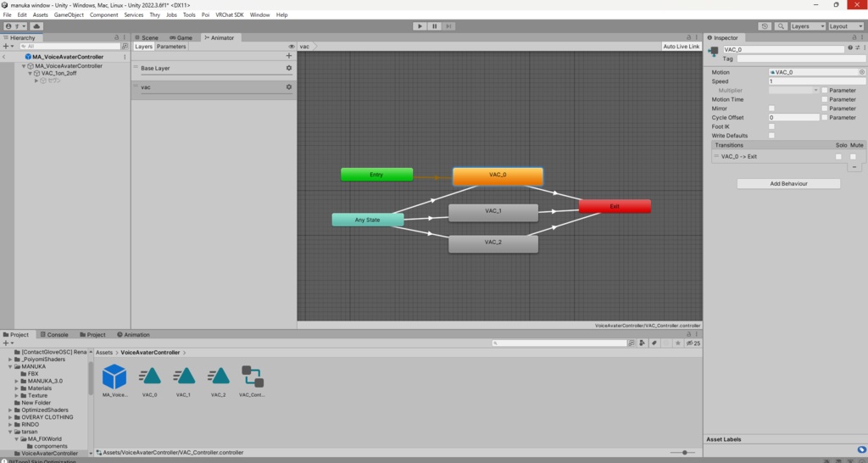Open the Project create plus dropdown
The height and width of the screenshot is (463, 868).
tap(8, 343)
